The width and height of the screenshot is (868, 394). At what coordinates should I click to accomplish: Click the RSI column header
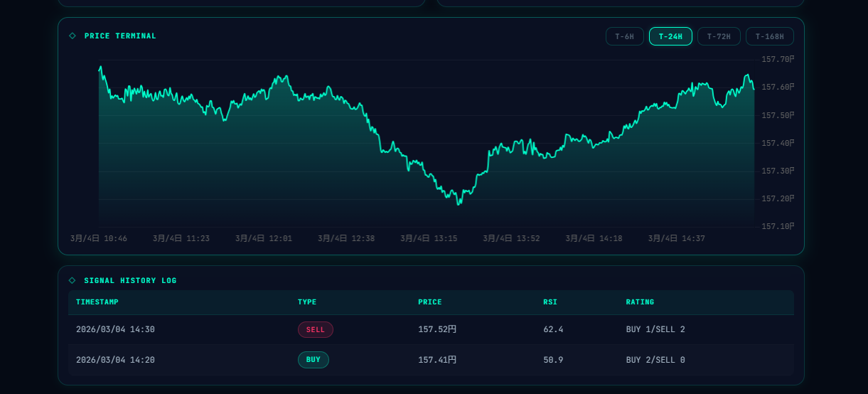(x=550, y=302)
